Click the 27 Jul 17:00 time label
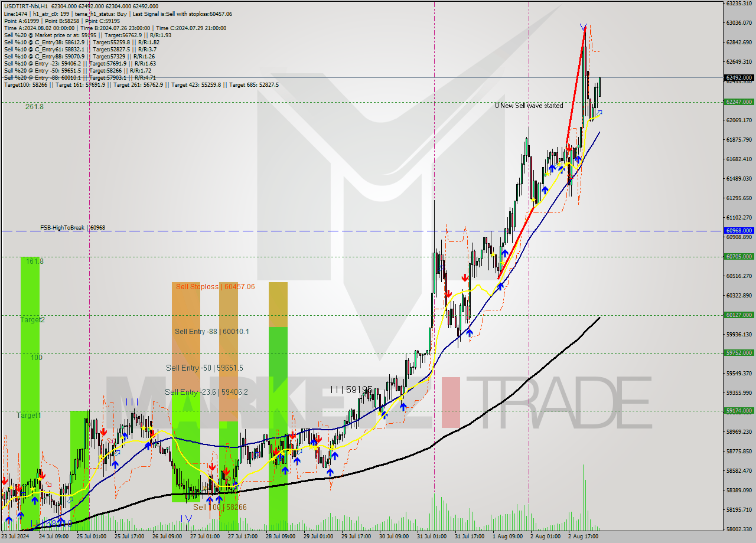Screen dimensions: 756x543 click(x=243, y=537)
